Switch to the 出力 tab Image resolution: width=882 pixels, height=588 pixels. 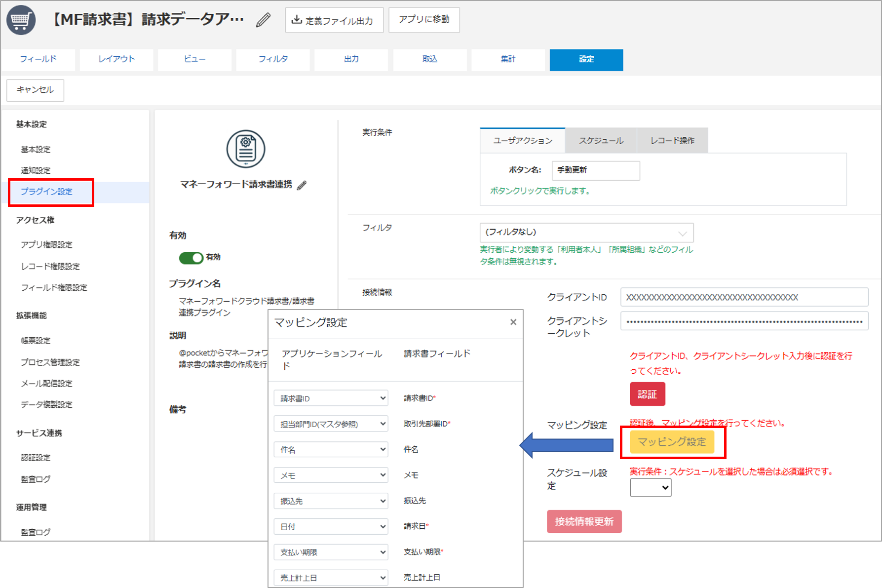[351, 60]
